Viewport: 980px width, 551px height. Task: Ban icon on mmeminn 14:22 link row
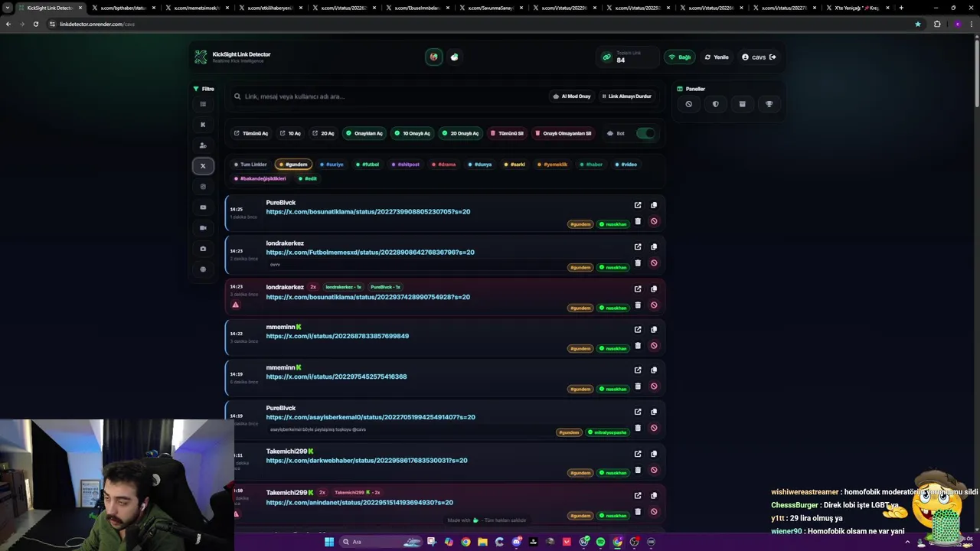[x=654, y=345]
